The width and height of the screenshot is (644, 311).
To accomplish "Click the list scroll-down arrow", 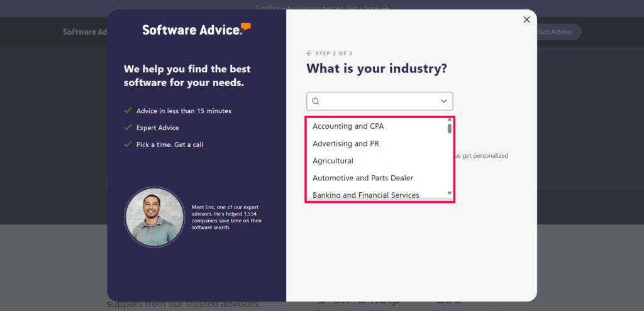I will point(450,193).
